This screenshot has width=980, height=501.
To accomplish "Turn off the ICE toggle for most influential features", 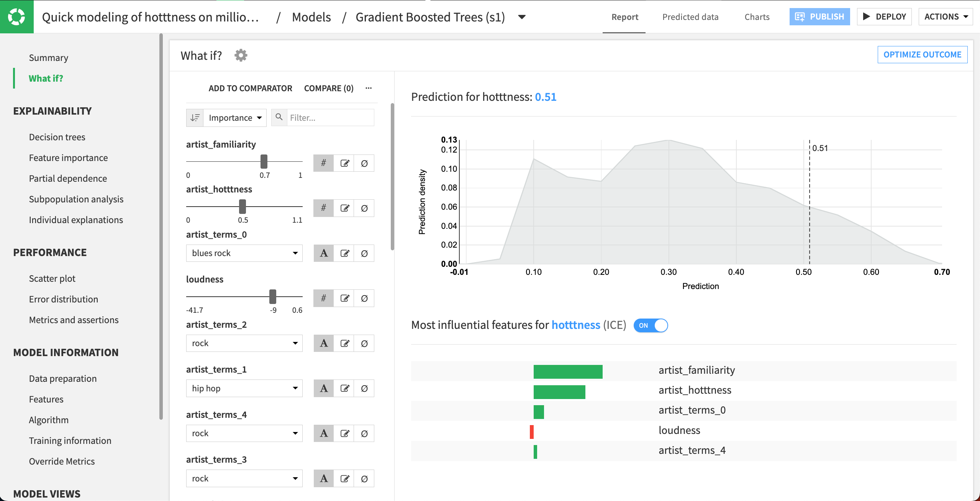I will (650, 325).
